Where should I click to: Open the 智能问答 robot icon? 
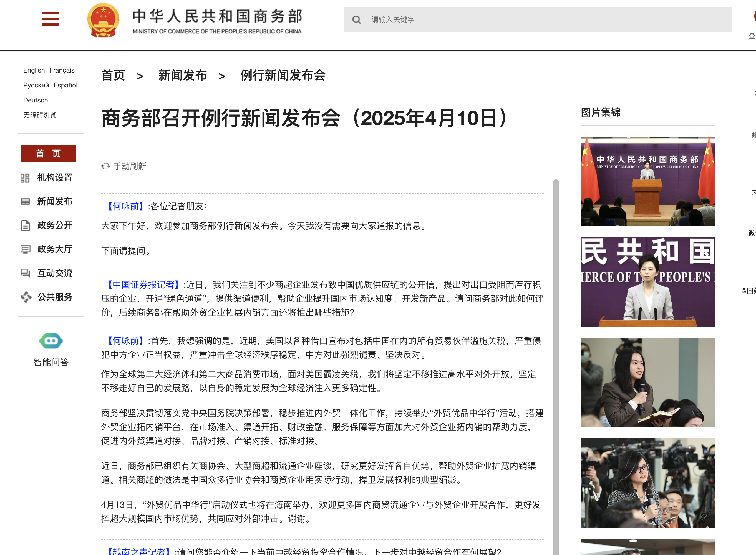click(51, 341)
